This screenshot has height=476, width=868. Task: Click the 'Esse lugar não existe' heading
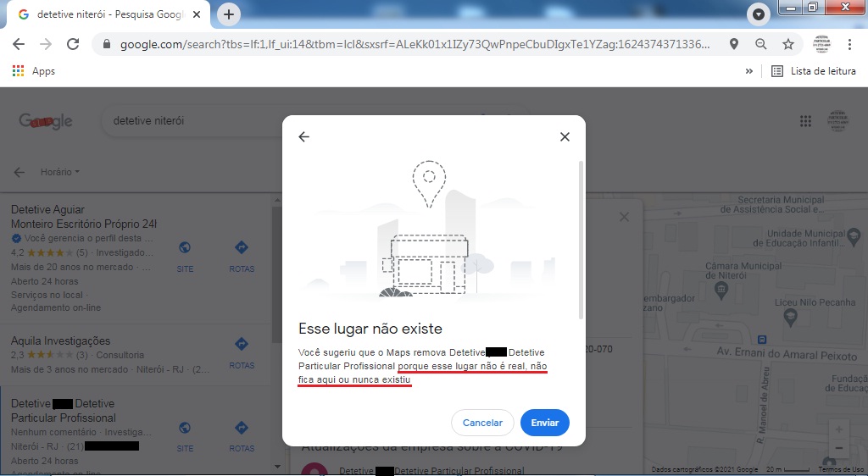point(370,329)
